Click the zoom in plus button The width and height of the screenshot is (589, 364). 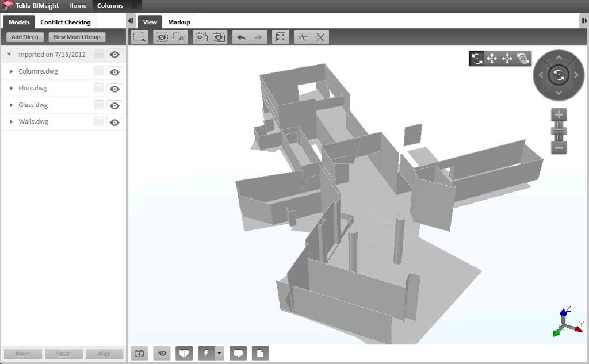(559, 114)
